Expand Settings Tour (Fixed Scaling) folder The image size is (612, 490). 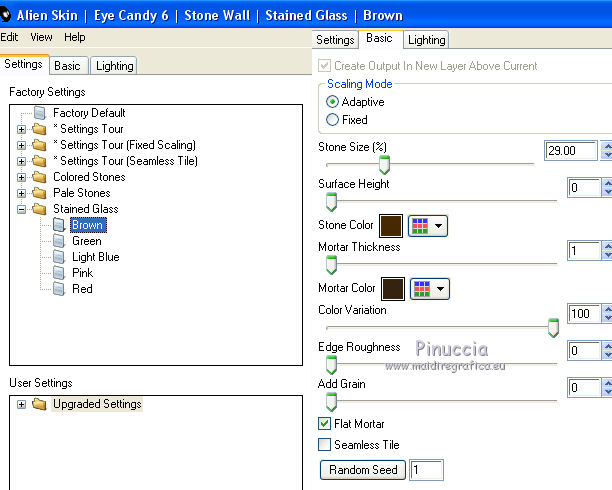(21, 145)
